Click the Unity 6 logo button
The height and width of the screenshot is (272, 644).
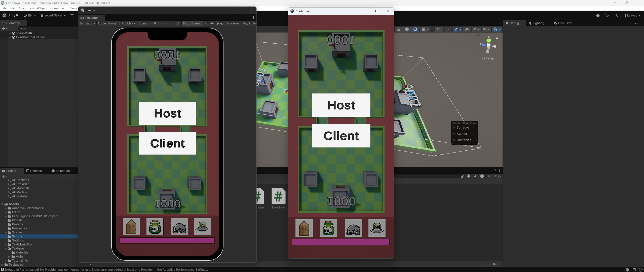10,15
